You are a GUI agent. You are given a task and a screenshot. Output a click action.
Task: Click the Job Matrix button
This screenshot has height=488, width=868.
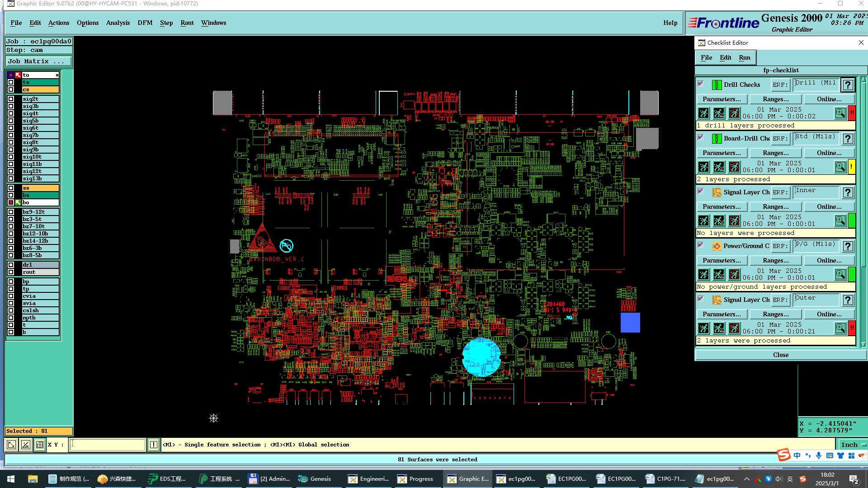(x=38, y=61)
